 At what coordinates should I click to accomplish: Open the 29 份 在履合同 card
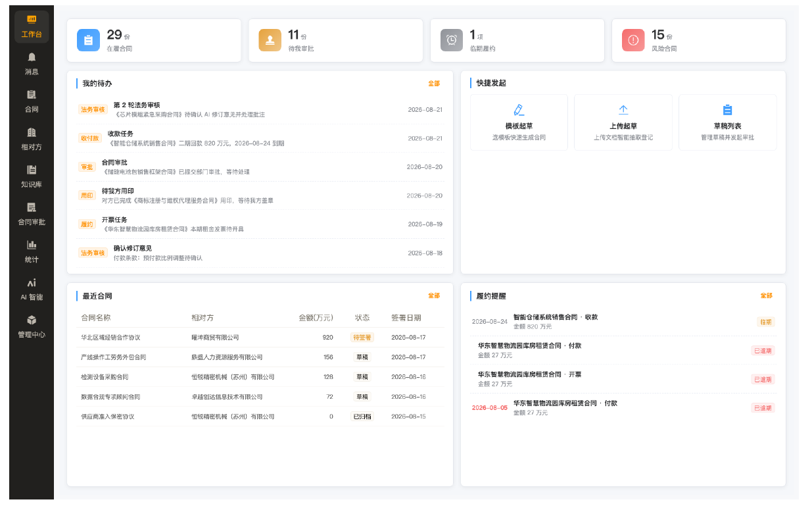click(154, 40)
